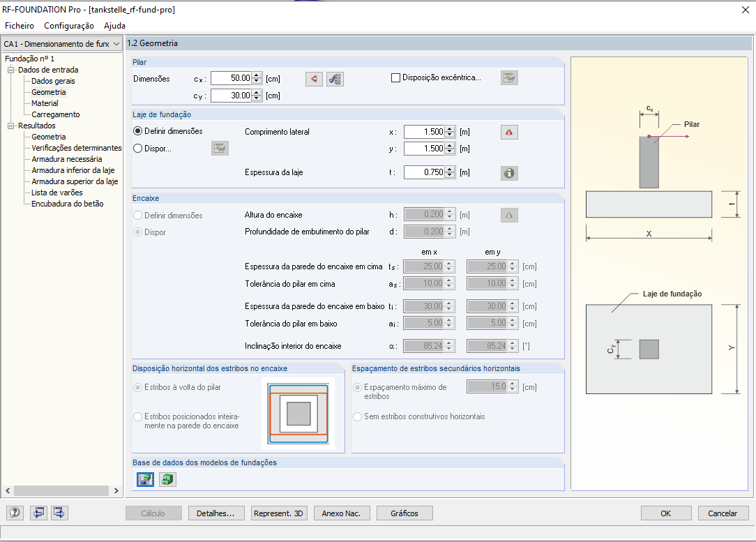
Task: Open the CA1 design case dropdown
Action: tap(117, 43)
